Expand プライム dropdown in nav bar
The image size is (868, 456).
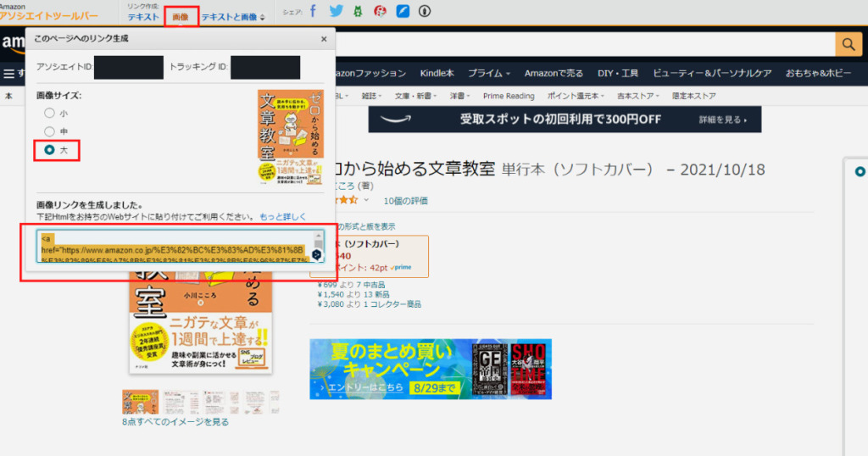tap(489, 73)
